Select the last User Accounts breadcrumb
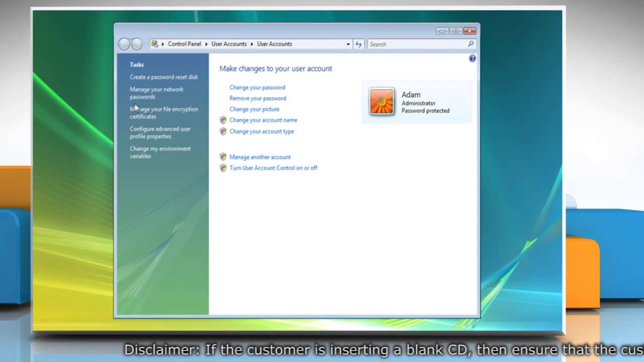644x362 pixels. point(274,44)
